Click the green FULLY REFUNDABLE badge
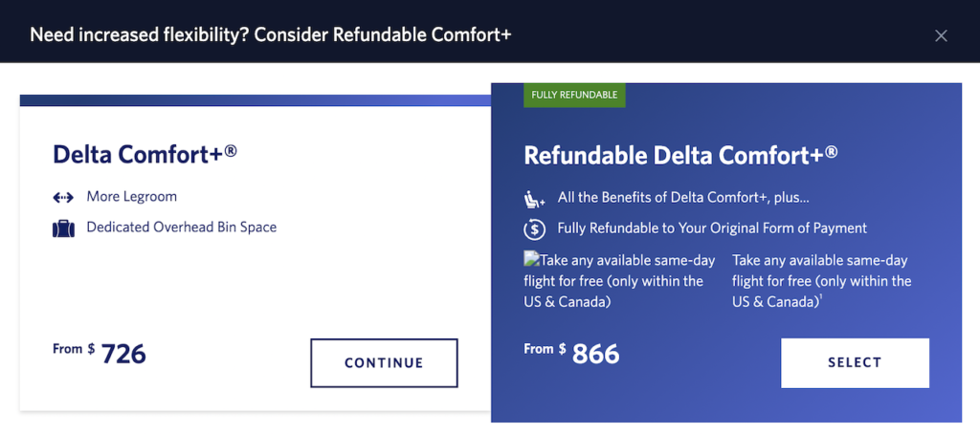 574,95
